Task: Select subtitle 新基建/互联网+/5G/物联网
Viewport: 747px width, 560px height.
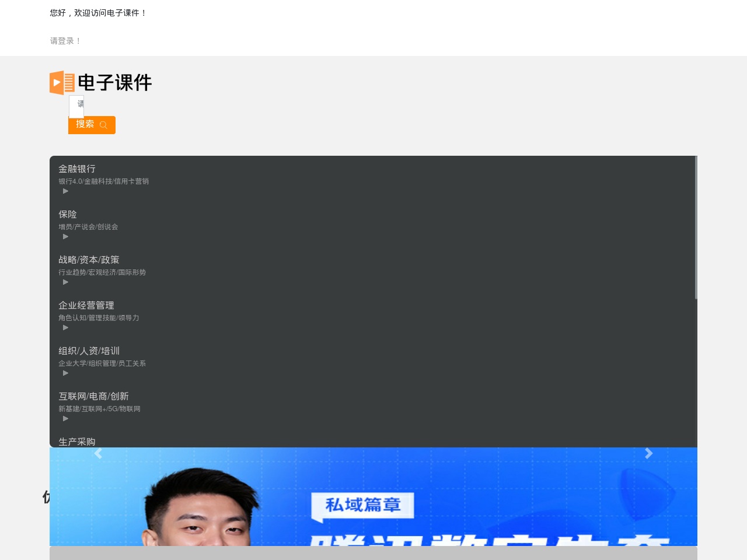Action: point(99,409)
